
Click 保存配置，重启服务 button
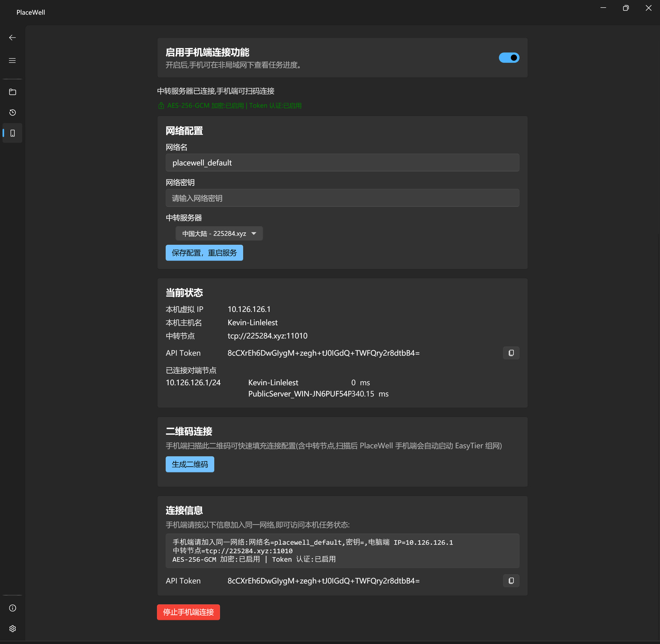(204, 253)
